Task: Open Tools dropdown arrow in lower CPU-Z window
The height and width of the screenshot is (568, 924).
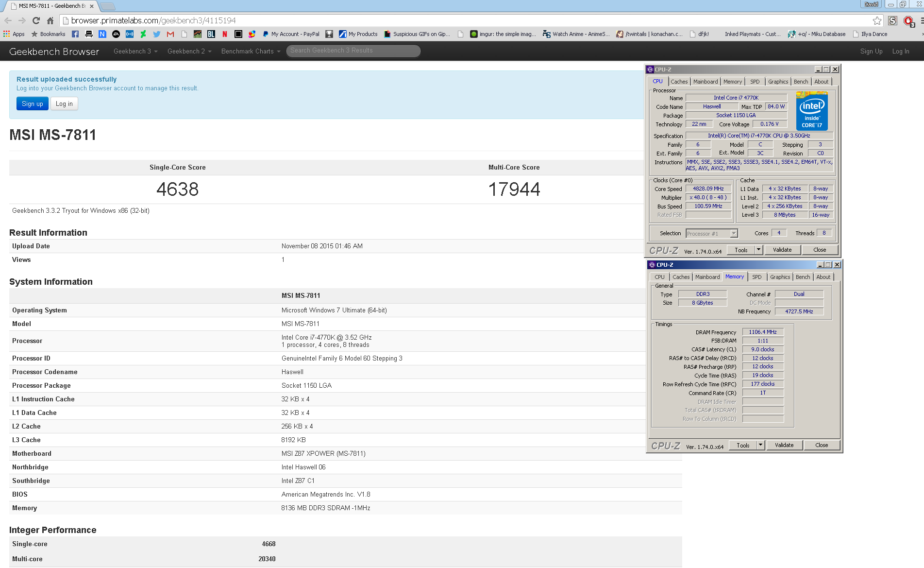Action: 760,445
